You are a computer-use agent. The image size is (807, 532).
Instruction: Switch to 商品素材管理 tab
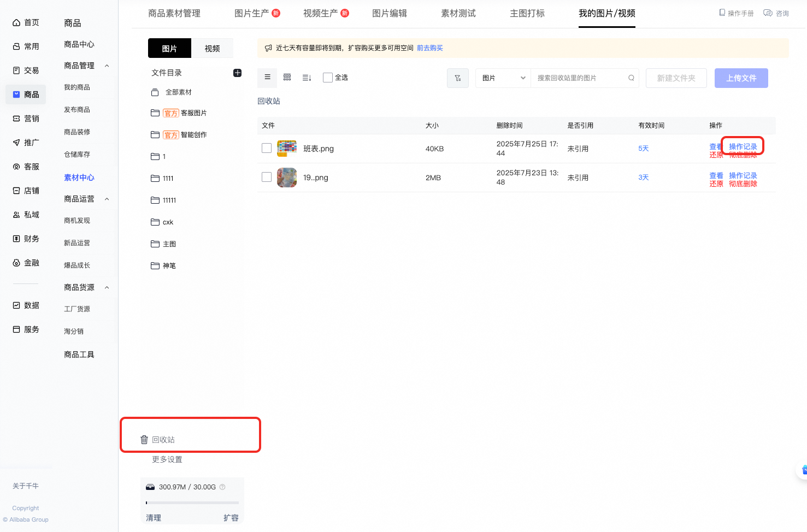(x=174, y=13)
